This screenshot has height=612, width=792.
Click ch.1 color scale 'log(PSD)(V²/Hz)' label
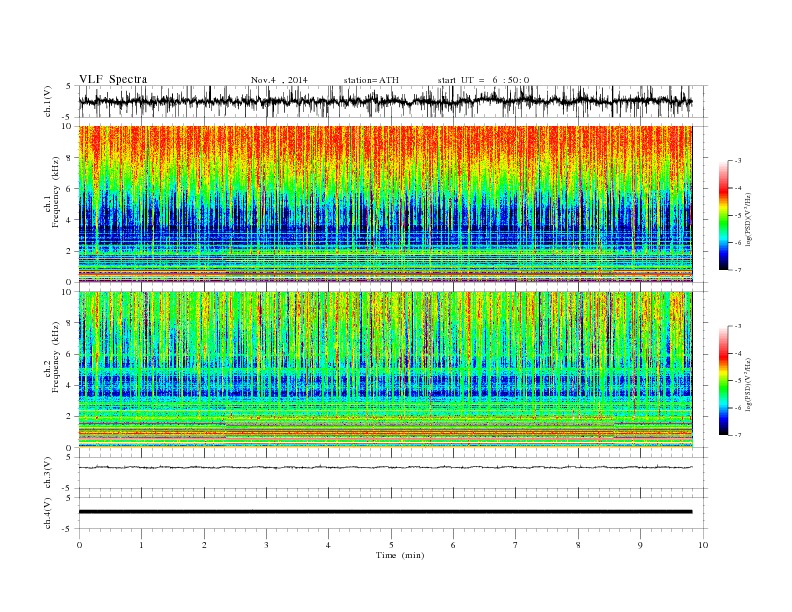tap(749, 220)
